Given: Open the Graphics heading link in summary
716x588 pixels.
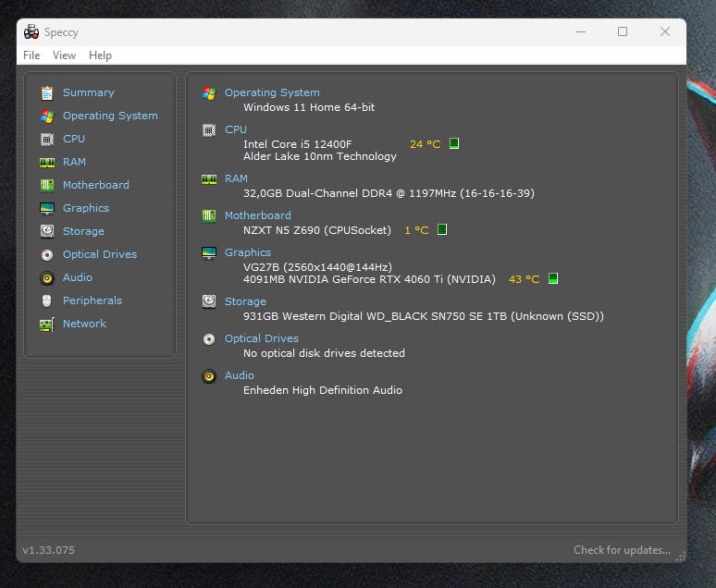Looking at the screenshot, I should (x=247, y=252).
